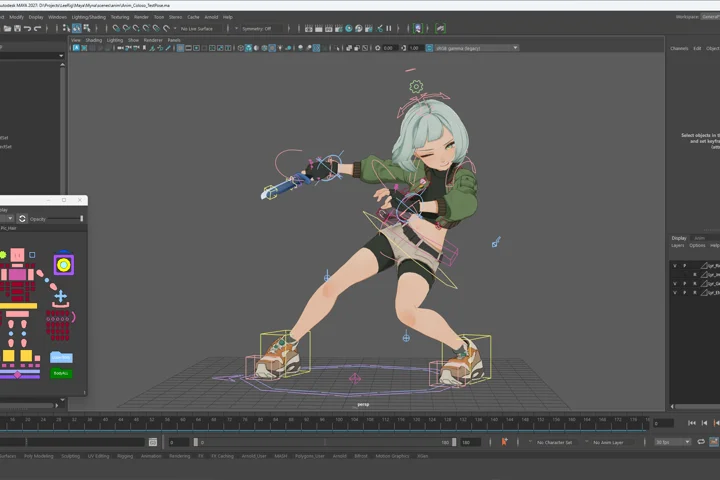The image size is (720, 480).
Task: Toggle view transform color management icon
Action: 429,48
